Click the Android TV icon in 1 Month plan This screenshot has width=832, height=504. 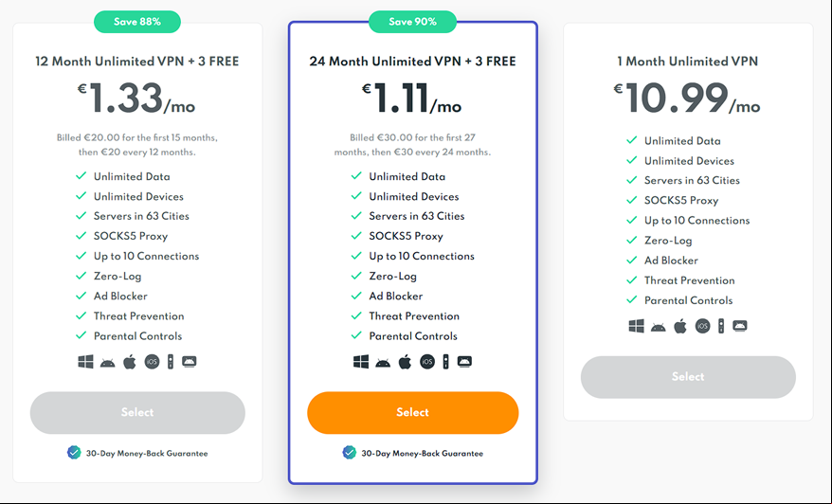click(x=740, y=326)
